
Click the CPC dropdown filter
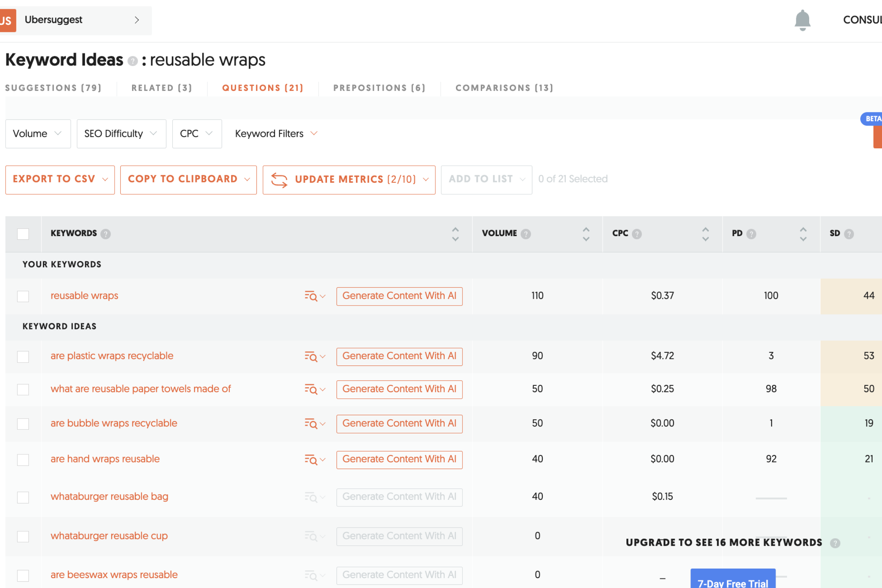pos(196,133)
